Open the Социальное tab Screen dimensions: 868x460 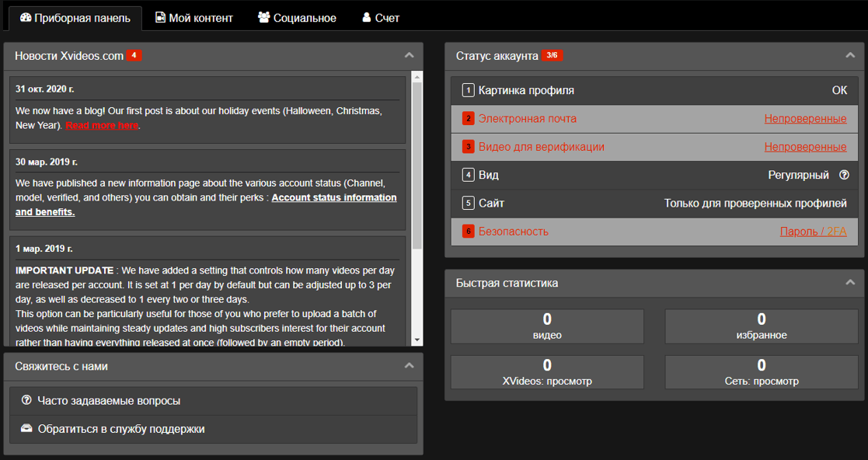click(x=298, y=19)
